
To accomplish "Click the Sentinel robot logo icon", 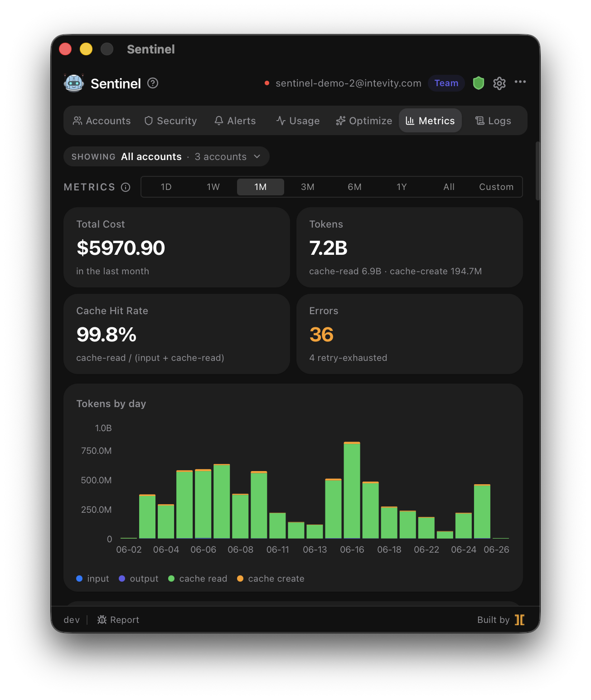I will click(74, 83).
